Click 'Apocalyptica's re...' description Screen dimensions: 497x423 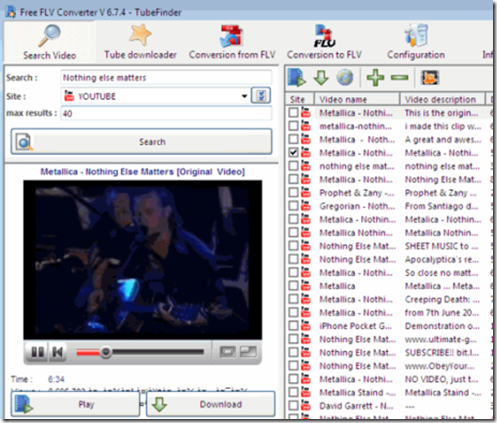[442, 259]
